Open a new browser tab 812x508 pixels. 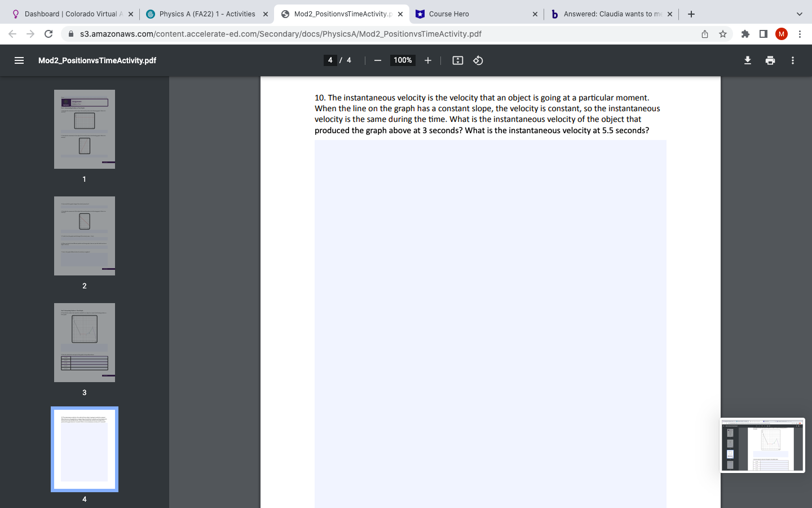pyautogui.click(x=691, y=14)
